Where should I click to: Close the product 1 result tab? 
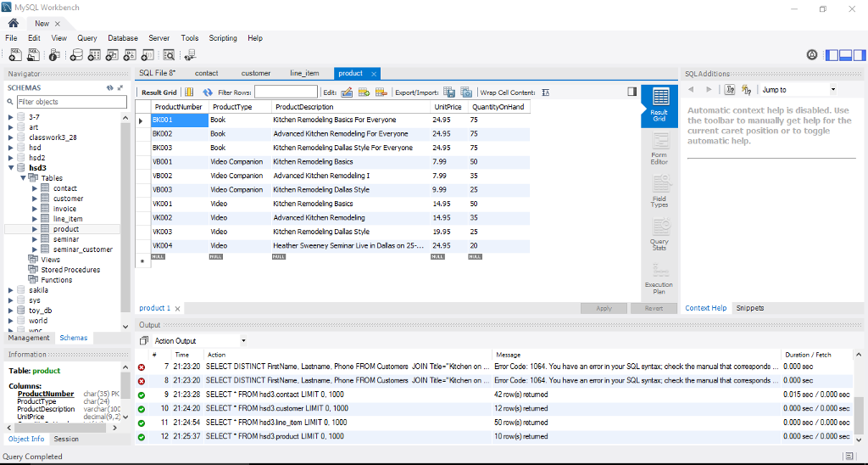coord(178,309)
